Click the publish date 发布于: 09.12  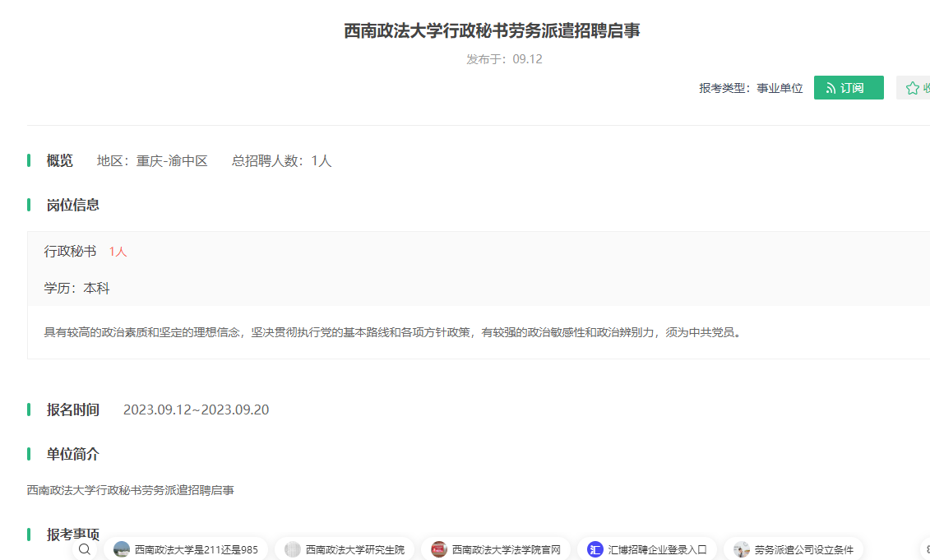click(x=504, y=59)
